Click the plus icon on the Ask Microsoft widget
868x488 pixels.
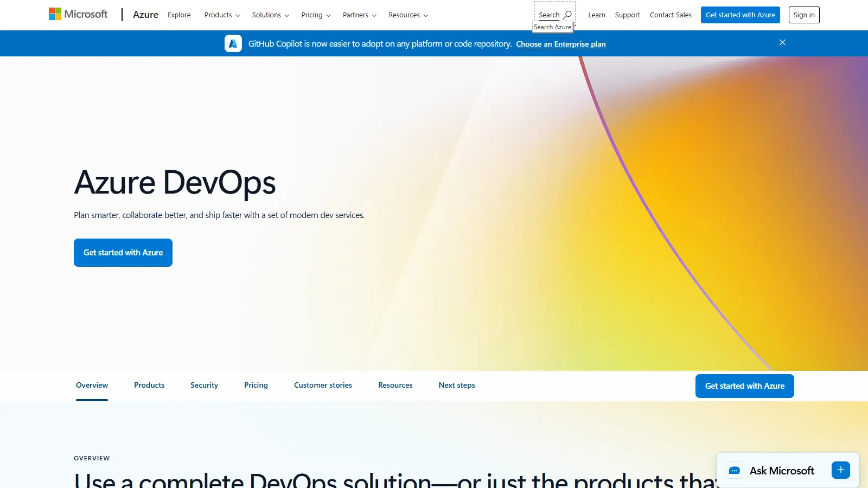click(x=840, y=470)
